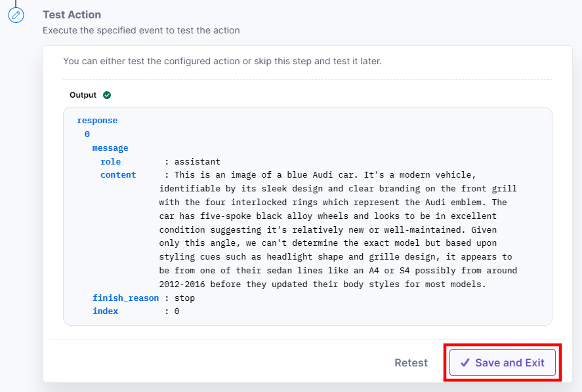Select the 'response' key in output
The height and width of the screenshot is (392, 582).
97,121
